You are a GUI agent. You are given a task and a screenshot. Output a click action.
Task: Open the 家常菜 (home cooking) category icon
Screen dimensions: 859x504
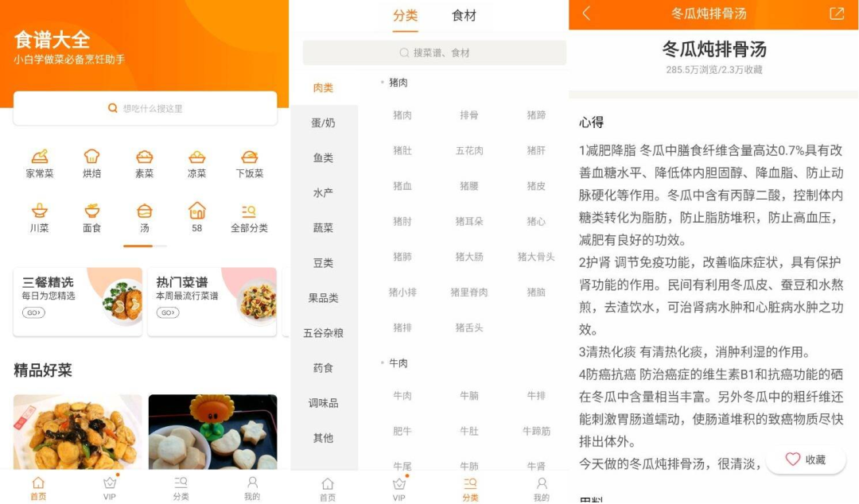39,164
